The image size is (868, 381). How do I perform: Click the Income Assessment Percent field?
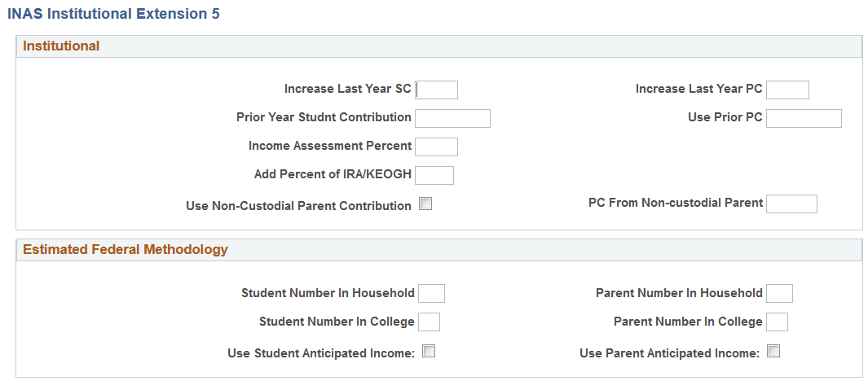click(x=436, y=147)
